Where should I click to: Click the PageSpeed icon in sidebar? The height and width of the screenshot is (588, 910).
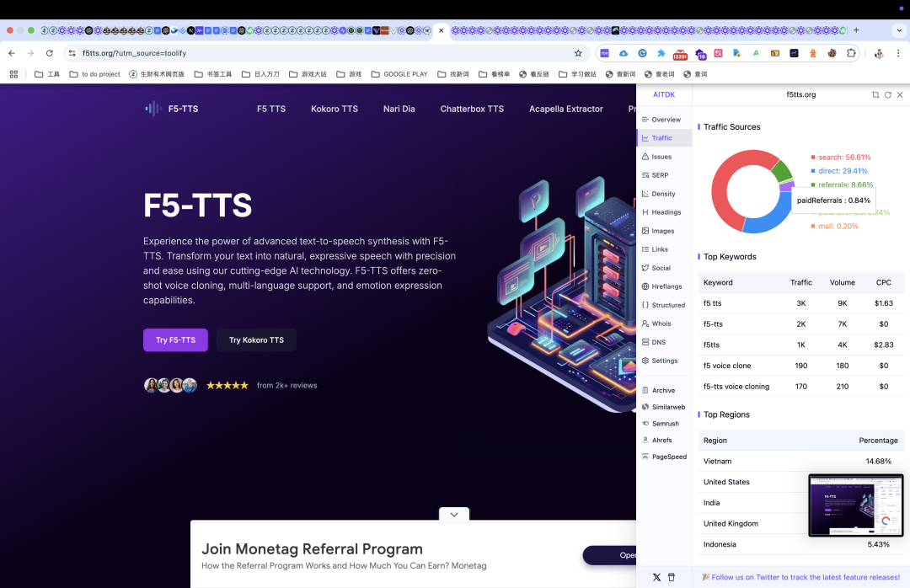pos(645,457)
